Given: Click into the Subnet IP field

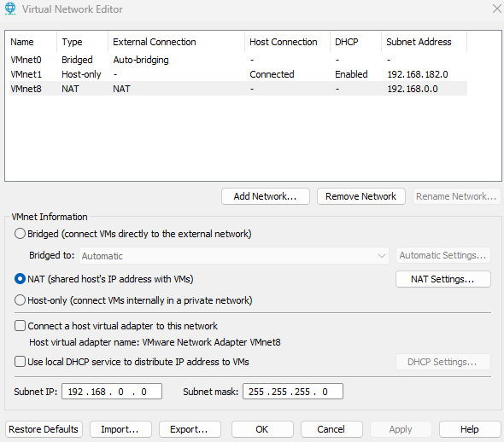Looking at the screenshot, I should pyautogui.click(x=112, y=392).
